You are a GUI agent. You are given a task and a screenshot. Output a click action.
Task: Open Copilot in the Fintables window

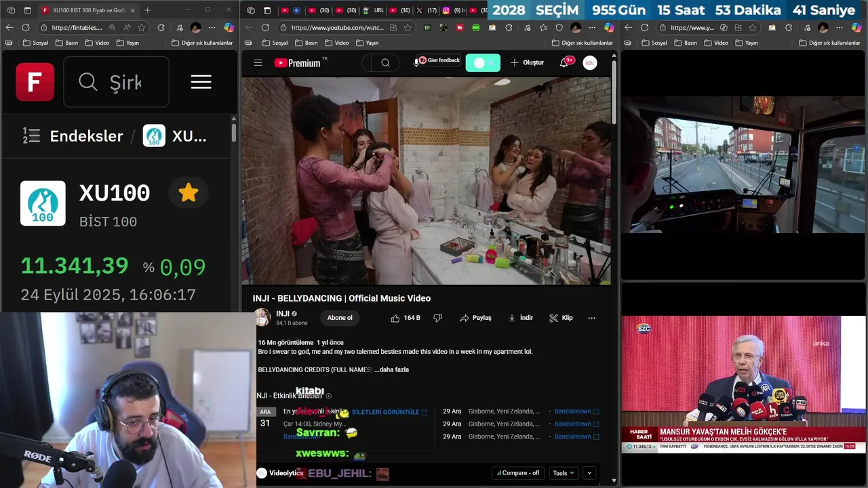(229, 28)
